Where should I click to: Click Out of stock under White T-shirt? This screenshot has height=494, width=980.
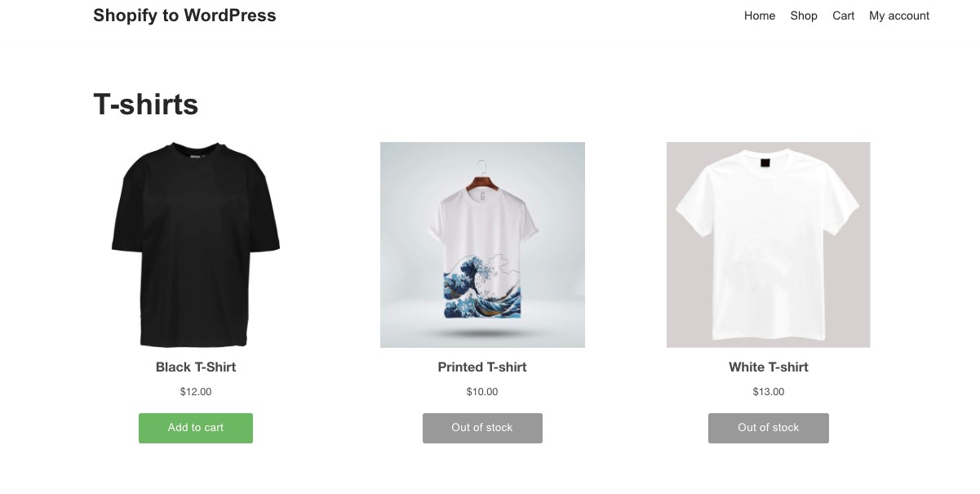(x=769, y=428)
